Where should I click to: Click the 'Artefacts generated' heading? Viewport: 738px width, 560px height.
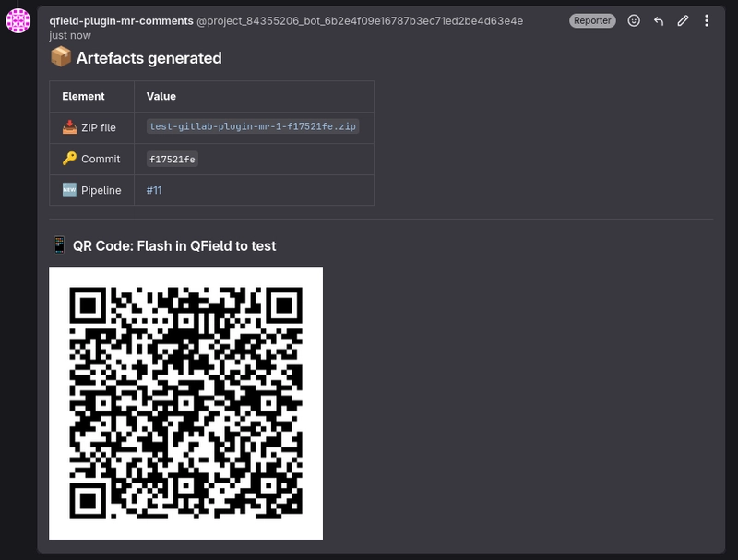pos(149,58)
